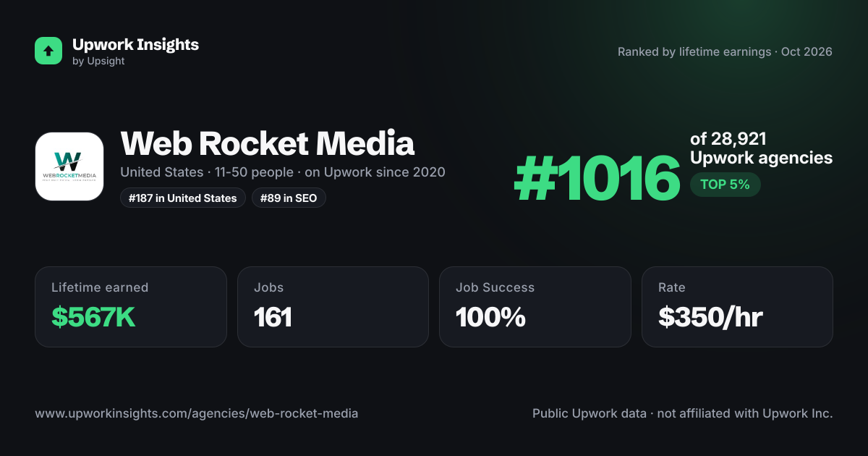Select the '#89 in SEO' badge
Screen dimensions: 868x456
[289, 198]
